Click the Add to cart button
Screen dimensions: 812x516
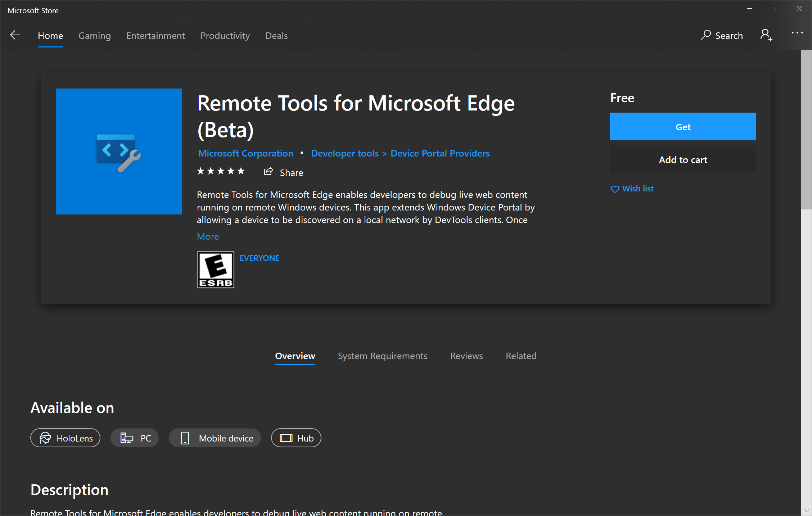(684, 160)
